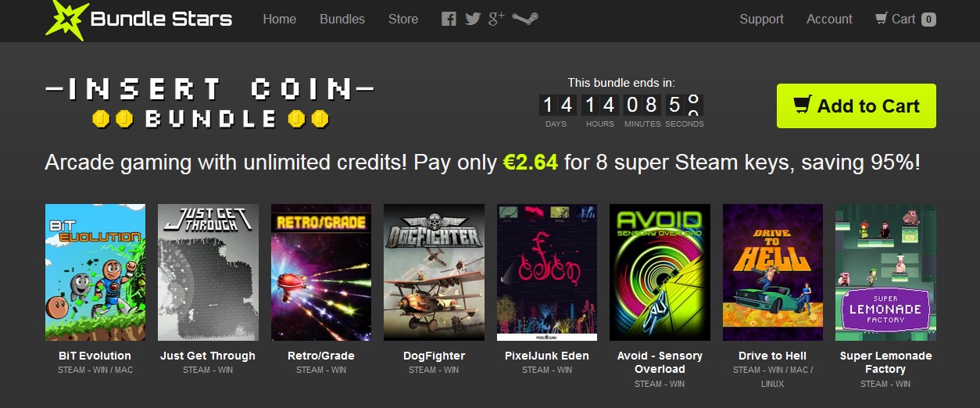
Task: Click 'STEAM - WIN / MAC / LINUX' under Drive to Hell
Action: coord(773,377)
